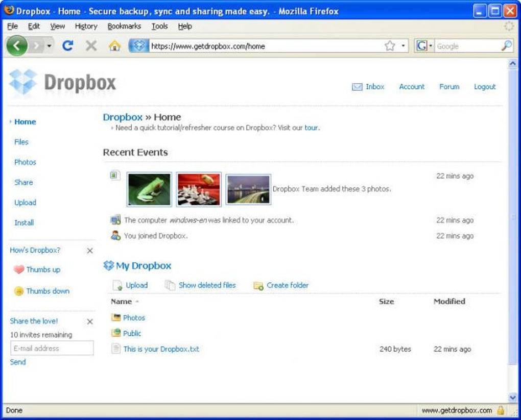Open the View menu
Image resolution: width=521 pixels, height=420 pixels.
58,26
